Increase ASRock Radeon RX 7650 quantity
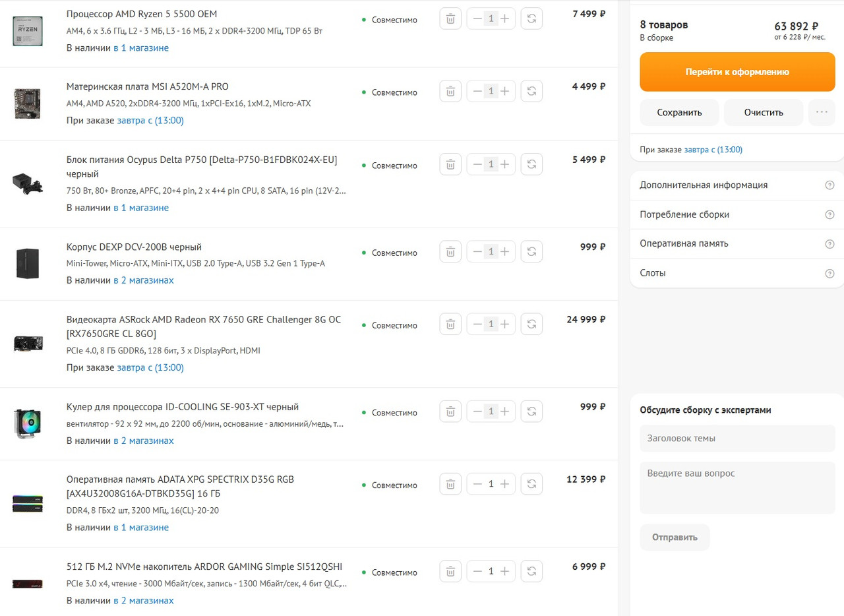 pyautogui.click(x=505, y=324)
